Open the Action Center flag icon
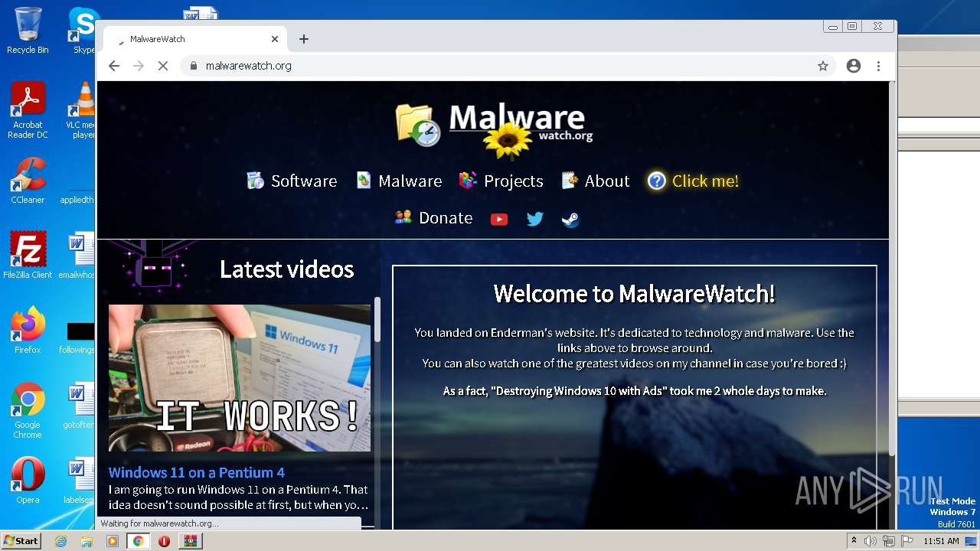The width and height of the screenshot is (980, 551). coord(906,541)
